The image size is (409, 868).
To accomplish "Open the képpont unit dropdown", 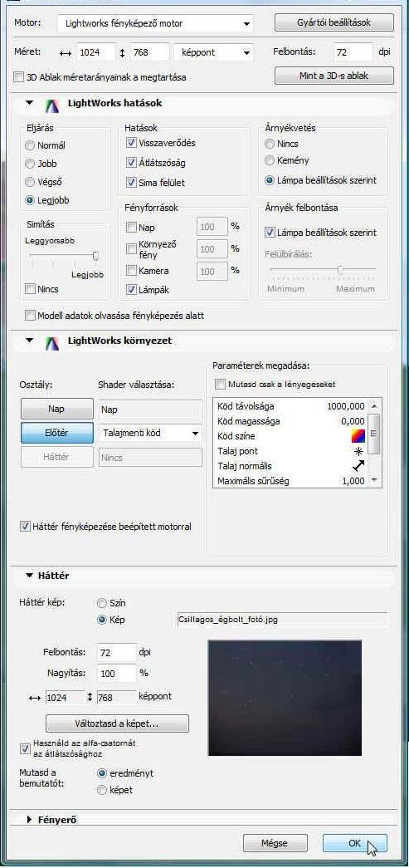I will point(213,53).
